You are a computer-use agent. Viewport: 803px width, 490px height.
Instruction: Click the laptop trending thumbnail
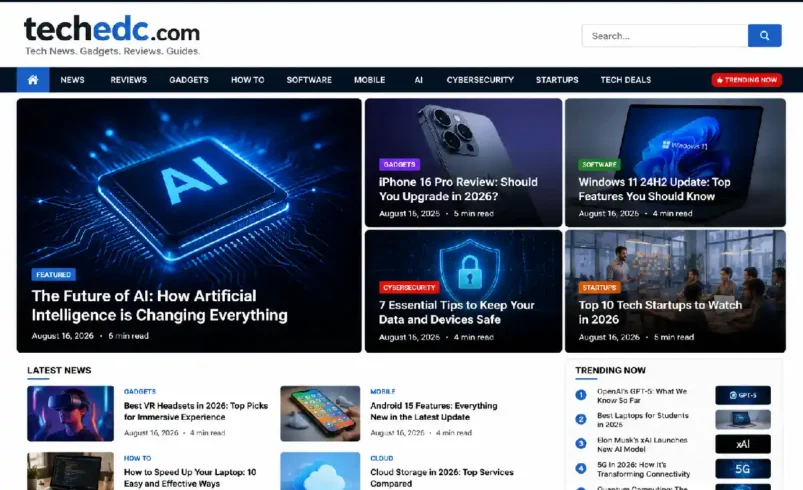[743, 420]
